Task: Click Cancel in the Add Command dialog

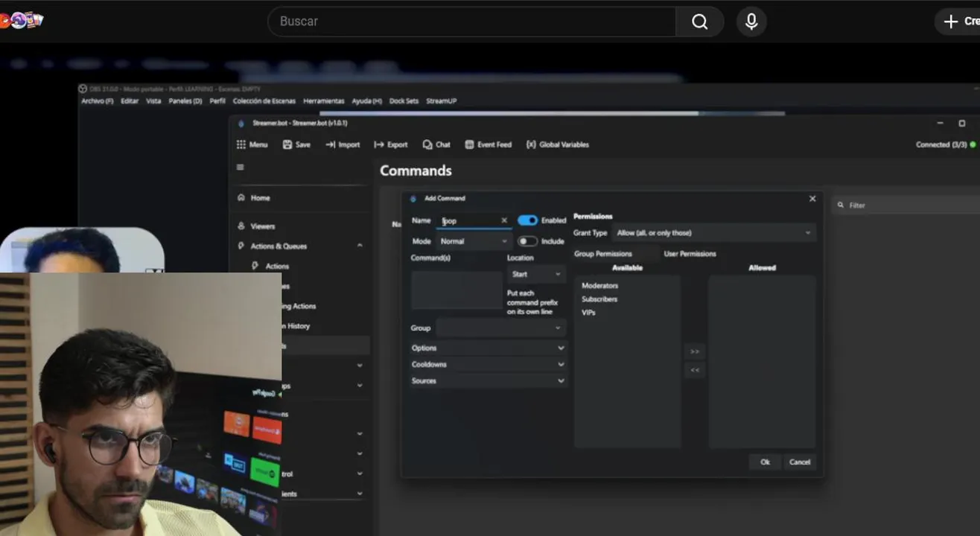Action: [800, 462]
